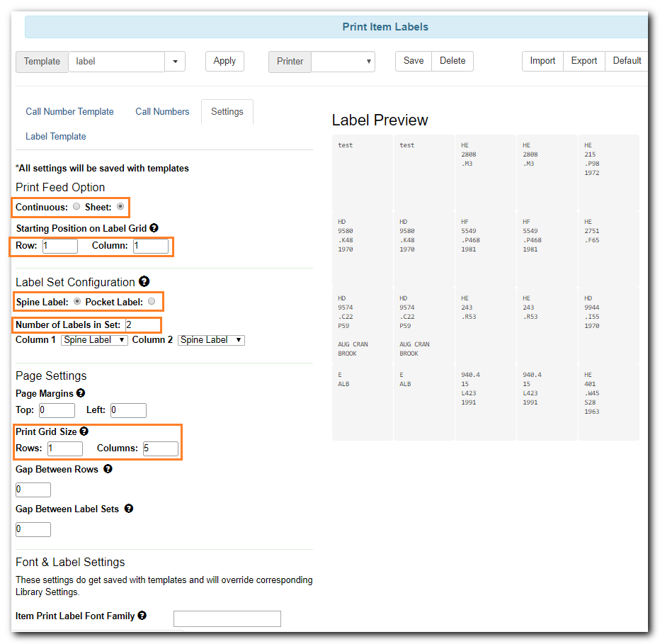This screenshot has width=660, height=644.
Task: Open the Label Template tab
Action: coord(56,136)
